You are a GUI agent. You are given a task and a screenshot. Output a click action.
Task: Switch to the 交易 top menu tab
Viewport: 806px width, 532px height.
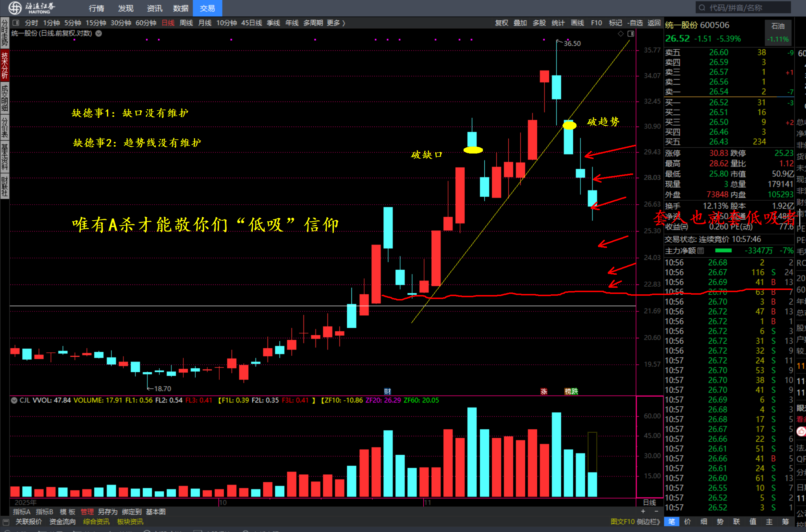click(207, 8)
